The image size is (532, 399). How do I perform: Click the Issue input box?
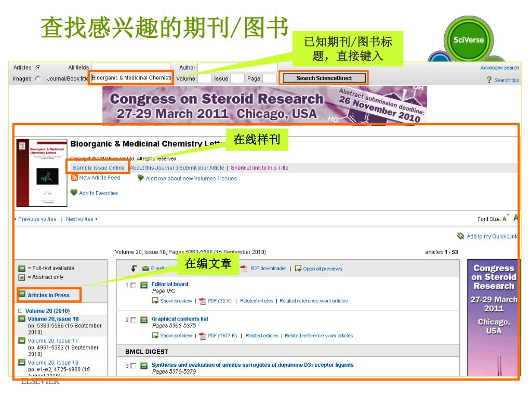(x=237, y=78)
